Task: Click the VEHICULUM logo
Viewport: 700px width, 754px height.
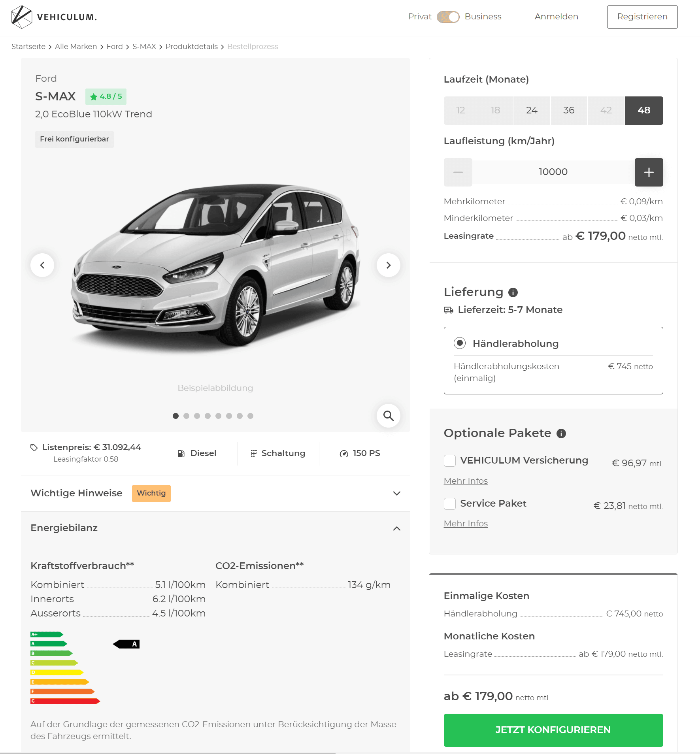Action: (54, 17)
